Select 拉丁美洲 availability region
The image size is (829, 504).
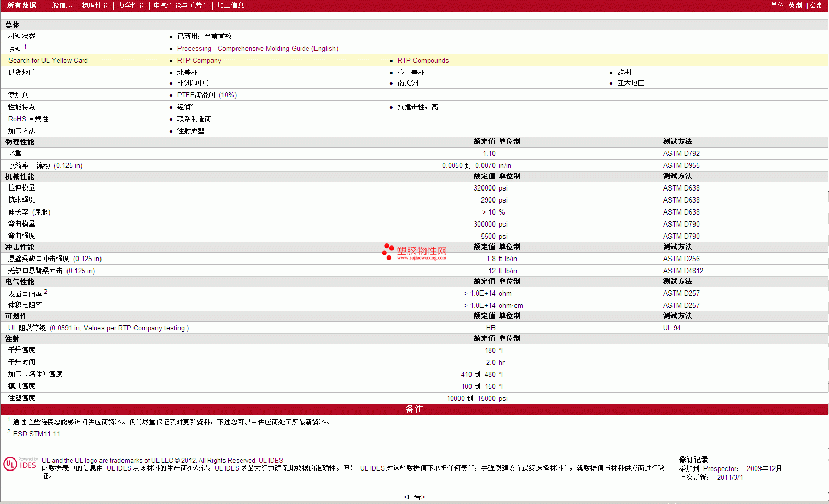pos(411,72)
